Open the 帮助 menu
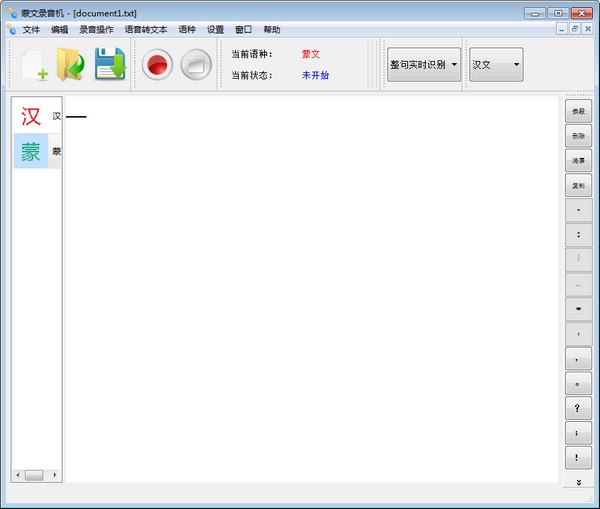The height and width of the screenshot is (509, 600). 272,29
